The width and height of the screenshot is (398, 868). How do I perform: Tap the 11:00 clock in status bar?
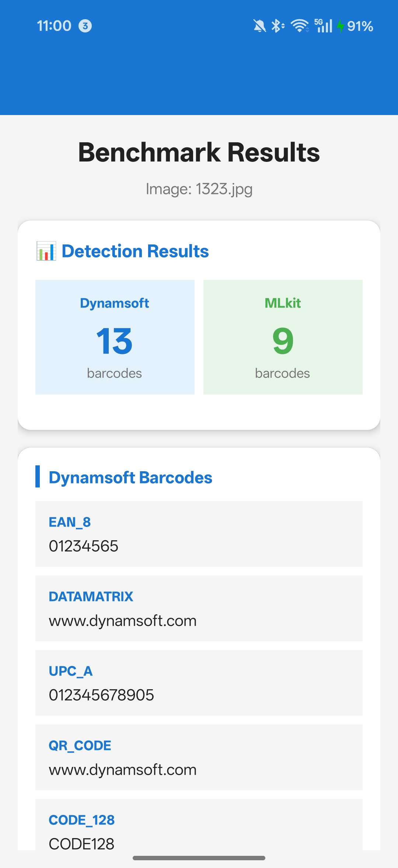pos(54,26)
